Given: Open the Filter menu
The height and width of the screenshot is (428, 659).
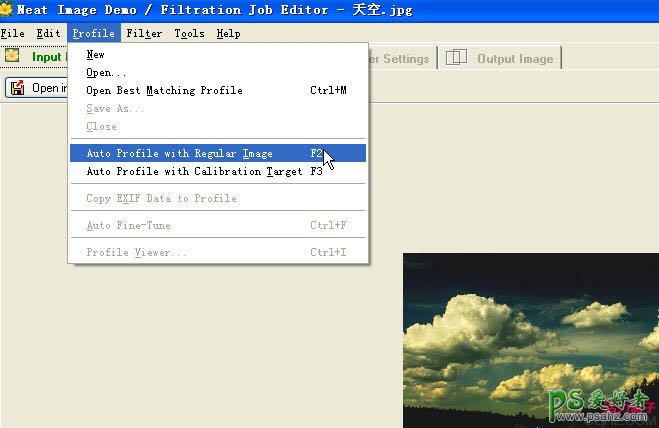Looking at the screenshot, I should pyautogui.click(x=144, y=33).
